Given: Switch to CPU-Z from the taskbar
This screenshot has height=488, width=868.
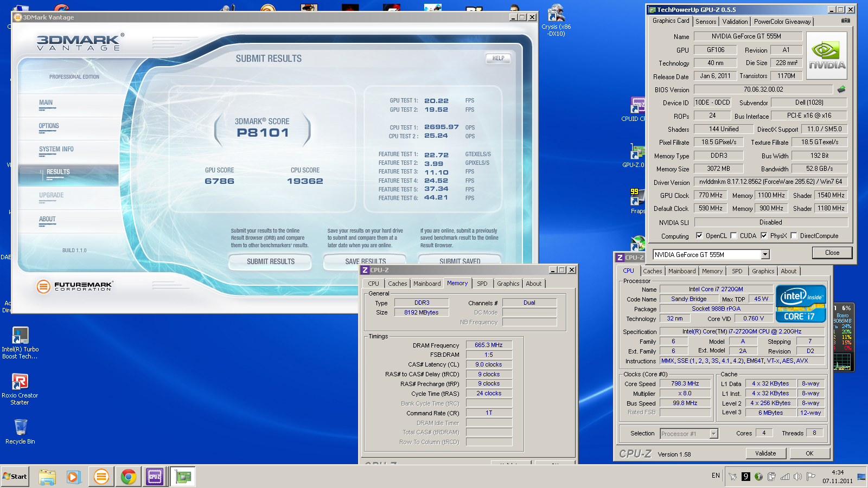Looking at the screenshot, I should point(155,477).
